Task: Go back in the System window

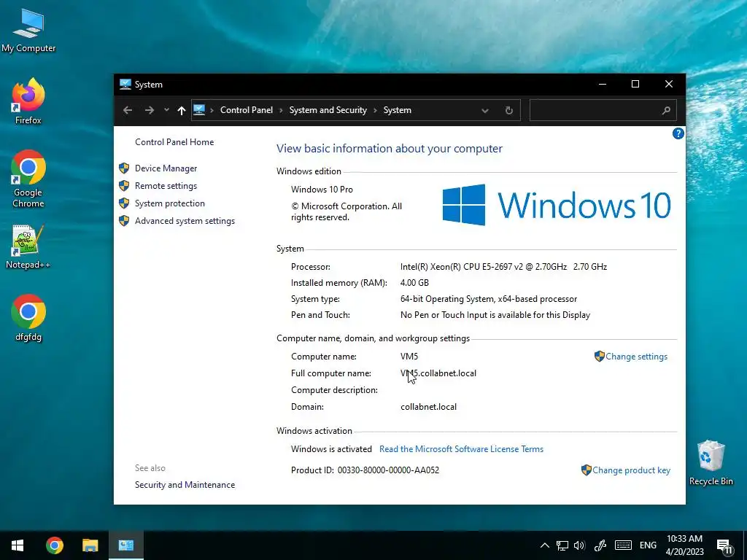Action: [x=127, y=110]
